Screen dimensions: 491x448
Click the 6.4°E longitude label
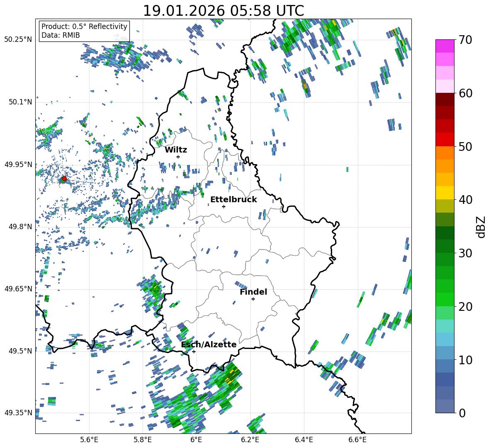pyautogui.click(x=304, y=440)
